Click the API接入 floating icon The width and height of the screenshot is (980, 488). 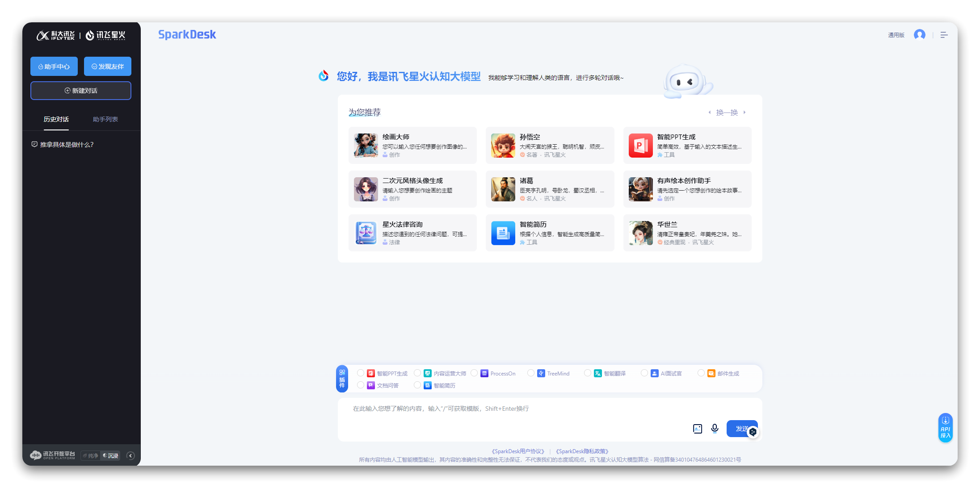[945, 428]
